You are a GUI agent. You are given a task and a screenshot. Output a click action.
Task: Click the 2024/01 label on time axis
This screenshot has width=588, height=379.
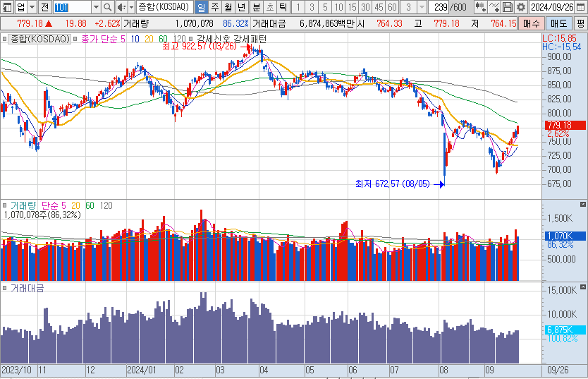pos(142,371)
